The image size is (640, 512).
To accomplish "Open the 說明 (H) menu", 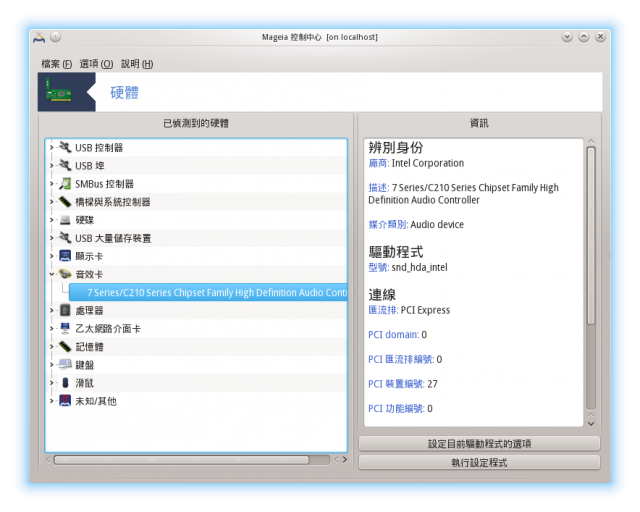I will pos(137,64).
